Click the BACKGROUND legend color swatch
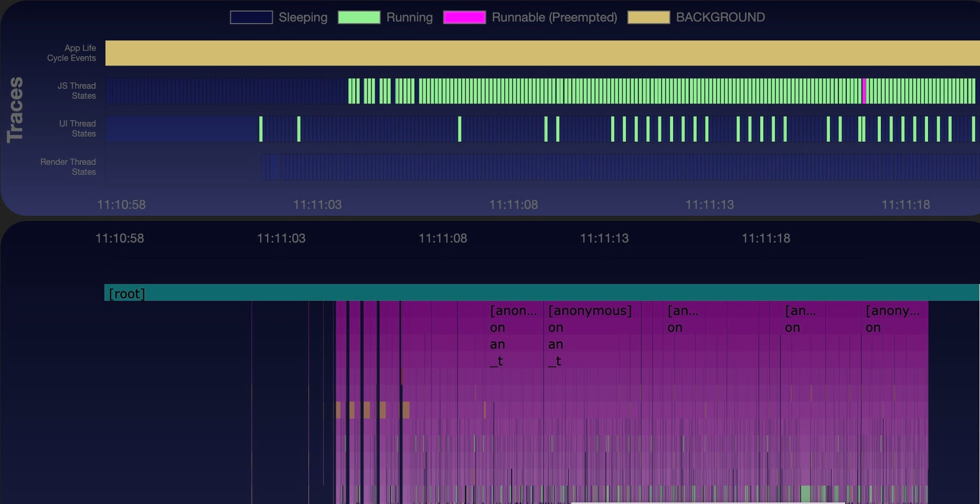This screenshot has height=504, width=980. [x=649, y=17]
